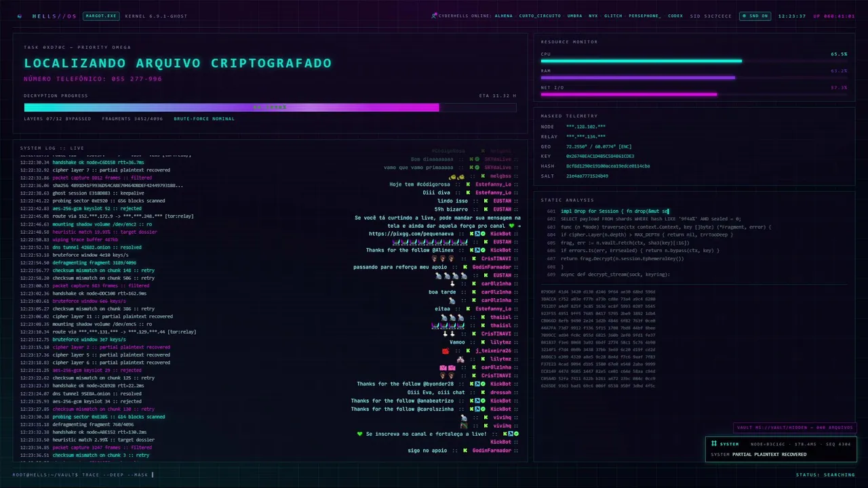The height and width of the screenshot is (488, 868).
Task: Select CODEX in the online list
Action: click(x=675, y=16)
